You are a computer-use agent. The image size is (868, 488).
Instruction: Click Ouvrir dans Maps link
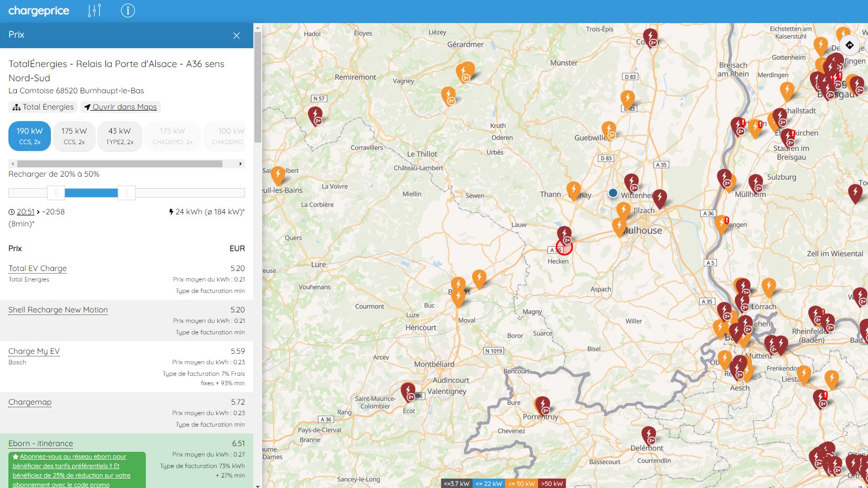[x=120, y=107]
